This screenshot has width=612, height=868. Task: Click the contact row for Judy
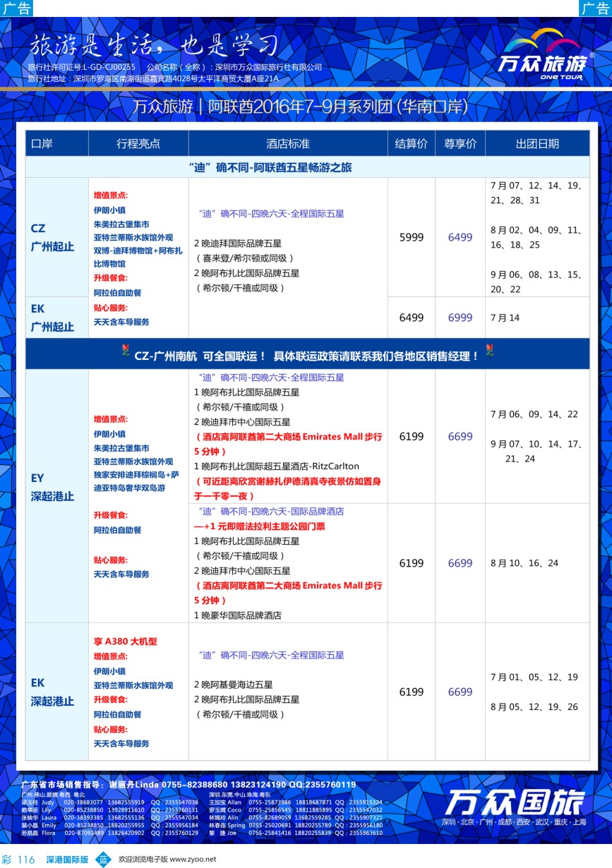tap(109, 802)
